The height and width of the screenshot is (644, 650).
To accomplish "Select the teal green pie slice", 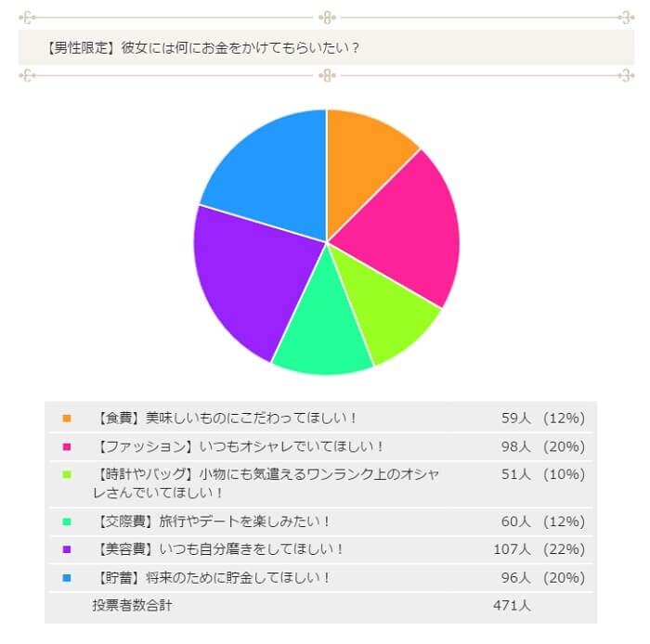I will coord(320,329).
